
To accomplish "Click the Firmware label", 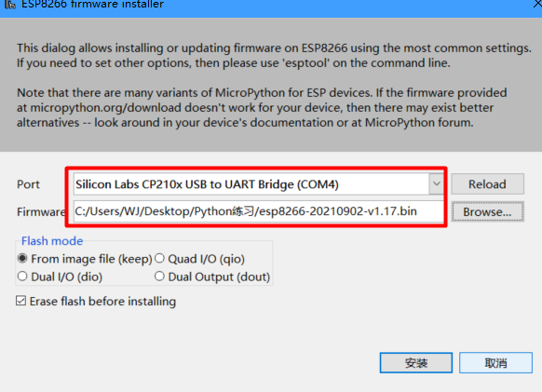I will (x=41, y=211).
